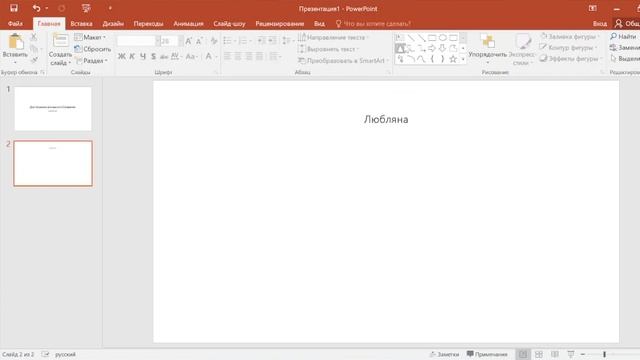This screenshot has width=640, height=360.
Task: Open the Вставить paste button
Action: tap(15, 49)
